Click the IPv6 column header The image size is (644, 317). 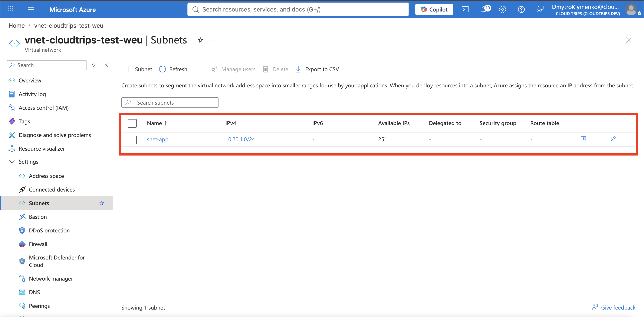click(x=318, y=123)
